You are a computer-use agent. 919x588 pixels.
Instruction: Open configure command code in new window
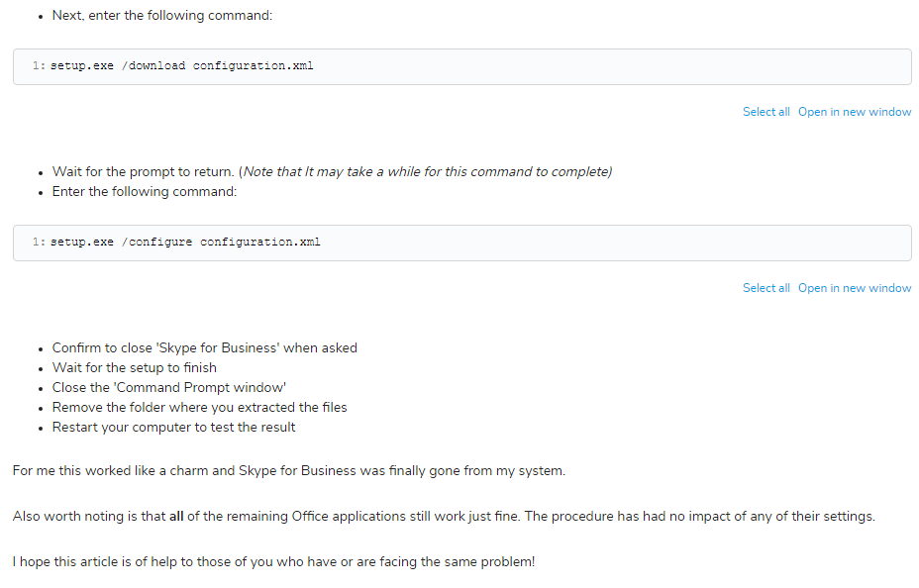(x=855, y=288)
